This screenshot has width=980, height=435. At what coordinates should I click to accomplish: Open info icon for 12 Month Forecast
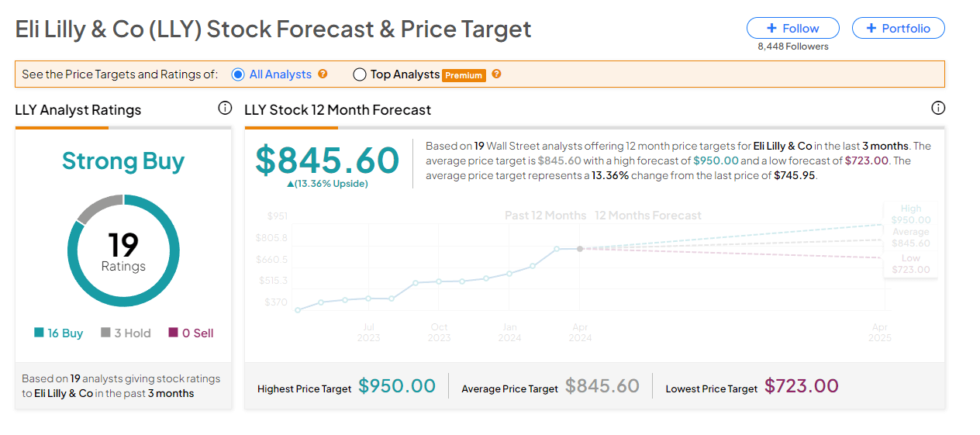pyautogui.click(x=937, y=108)
